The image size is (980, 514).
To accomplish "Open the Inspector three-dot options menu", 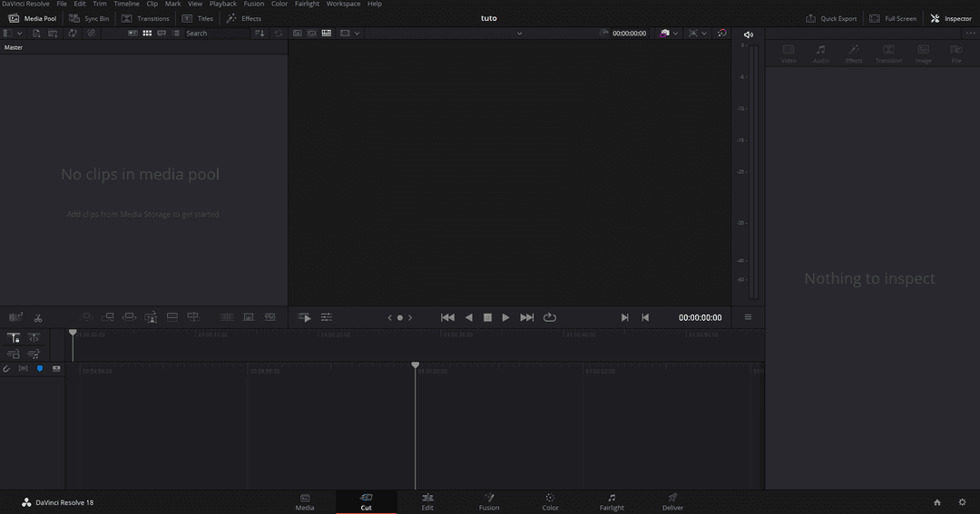I will pyautogui.click(x=970, y=34).
